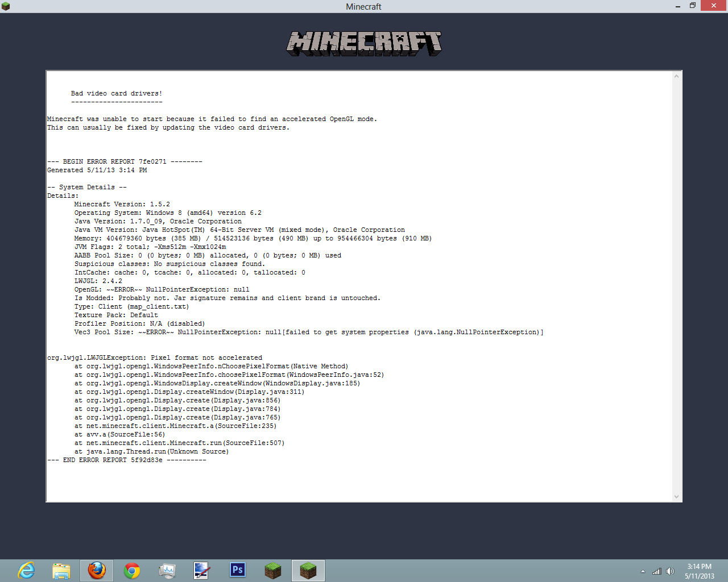Open the picture-with-brush taskbar icon
Screen dimensions: 728x582
tap(202, 571)
